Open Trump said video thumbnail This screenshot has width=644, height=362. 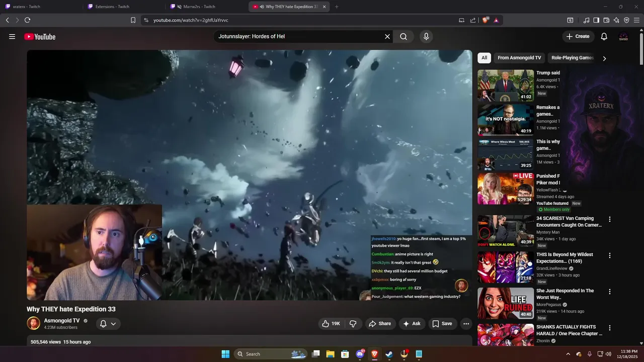(x=506, y=85)
